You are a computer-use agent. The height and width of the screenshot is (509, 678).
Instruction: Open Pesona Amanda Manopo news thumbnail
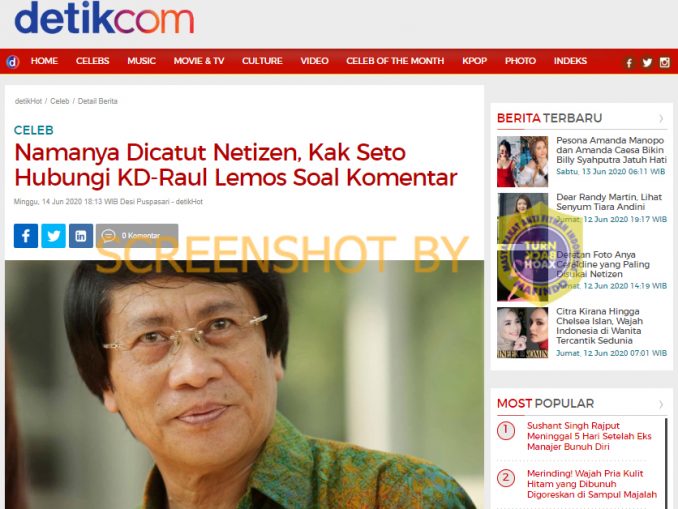click(x=522, y=161)
